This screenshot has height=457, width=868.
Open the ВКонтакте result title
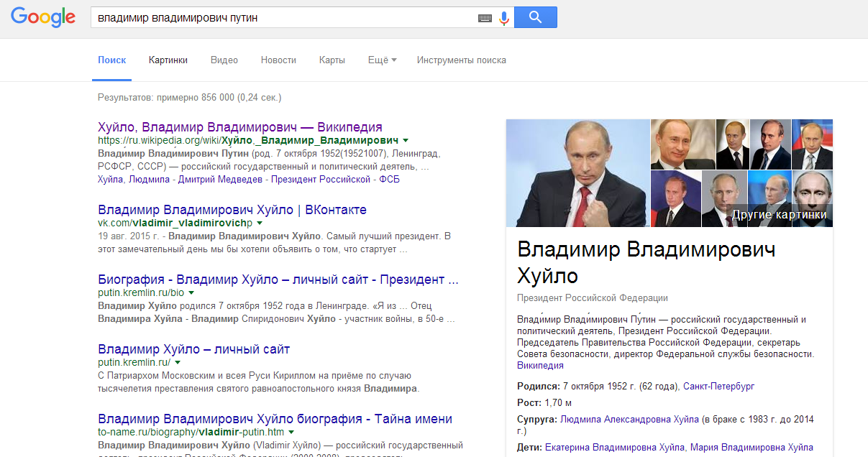(x=232, y=210)
